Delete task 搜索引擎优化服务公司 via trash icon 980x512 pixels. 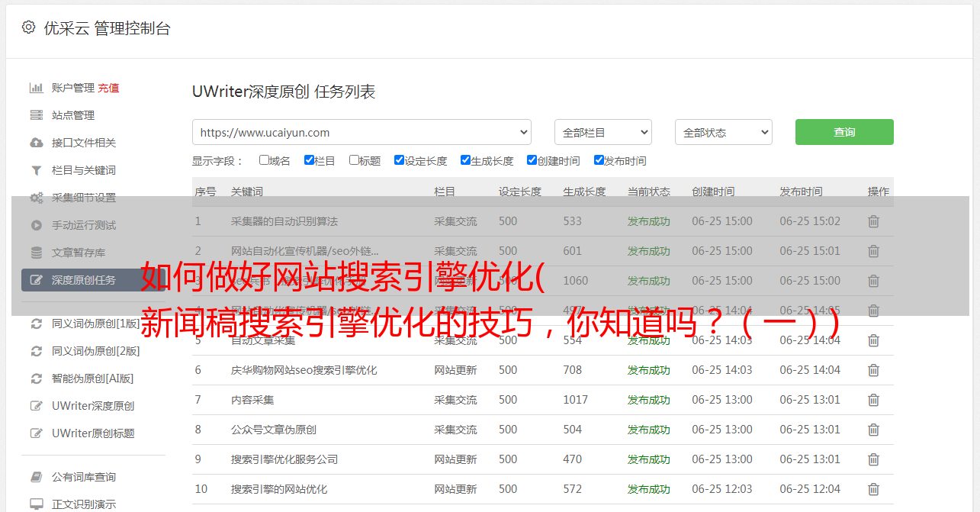tap(873, 459)
